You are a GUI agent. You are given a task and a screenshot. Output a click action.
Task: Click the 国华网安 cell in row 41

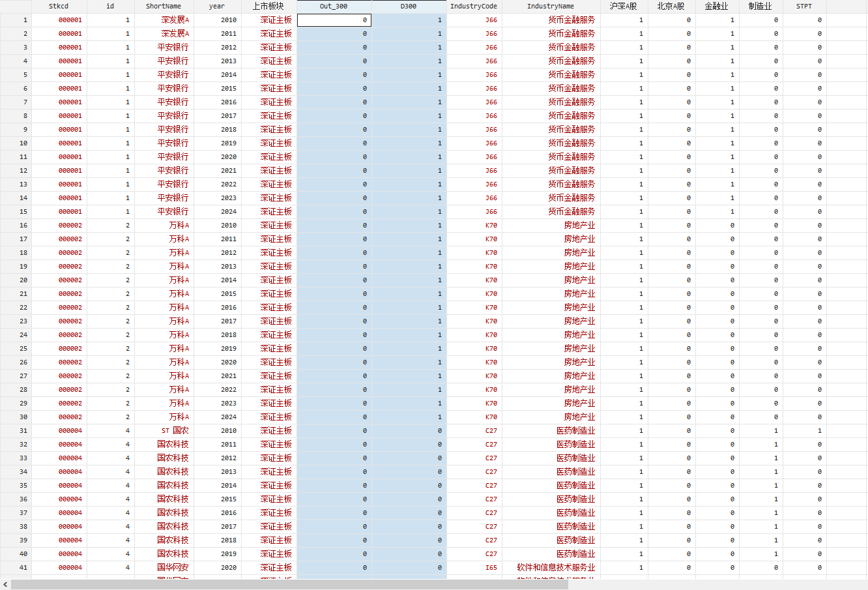coord(173,568)
